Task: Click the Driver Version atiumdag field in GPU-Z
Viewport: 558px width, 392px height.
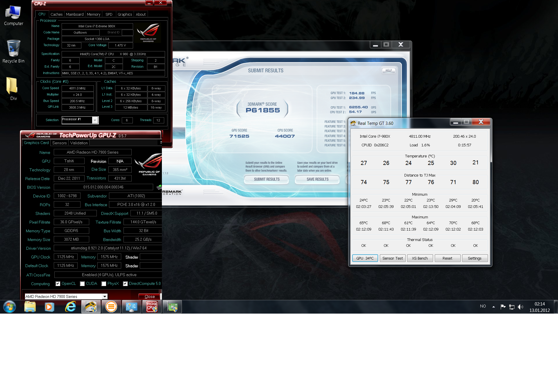Action: pos(108,248)
